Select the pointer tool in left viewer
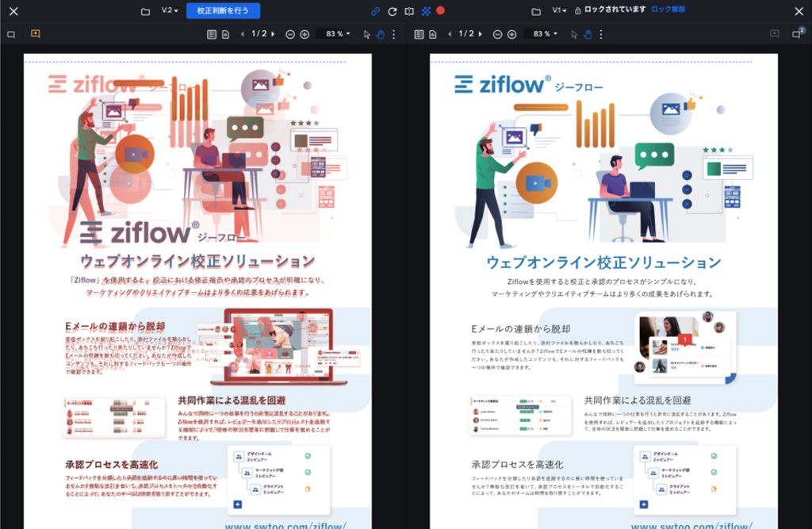 [366, 35]
